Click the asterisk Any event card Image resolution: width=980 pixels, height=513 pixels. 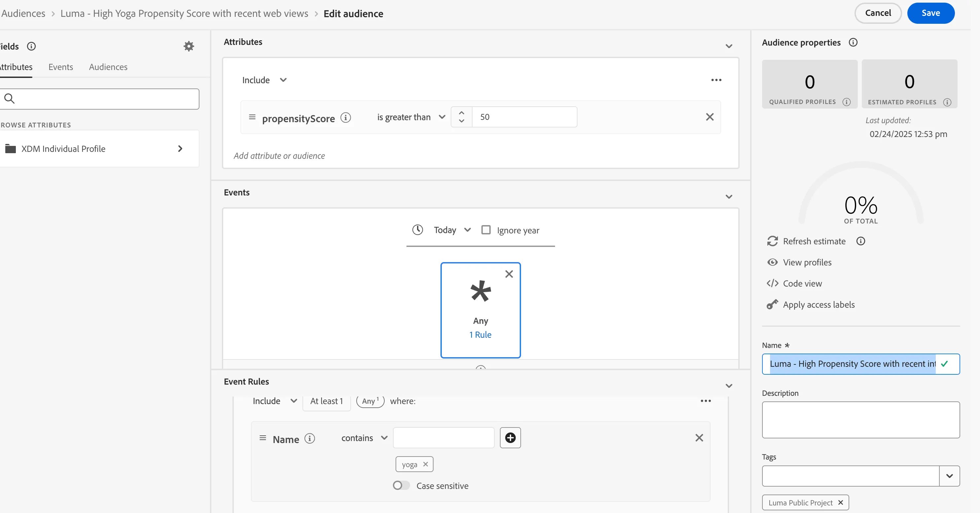point(480,310)
